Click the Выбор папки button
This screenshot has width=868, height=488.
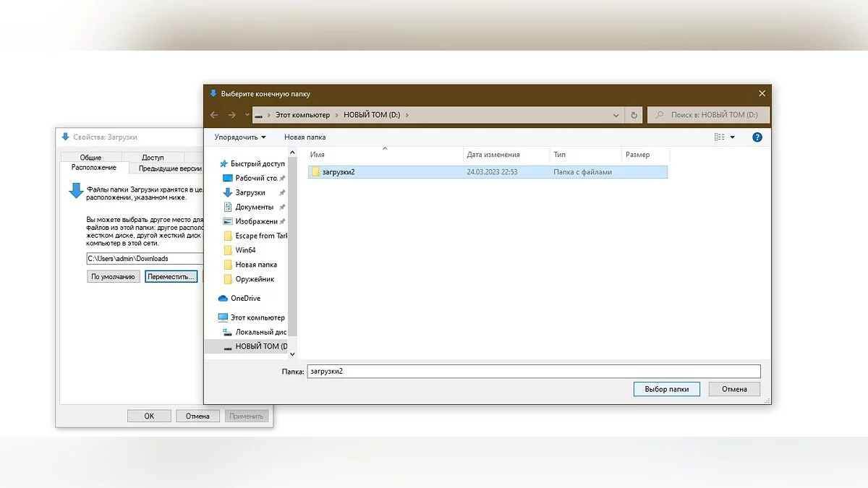tap(666, 389)
